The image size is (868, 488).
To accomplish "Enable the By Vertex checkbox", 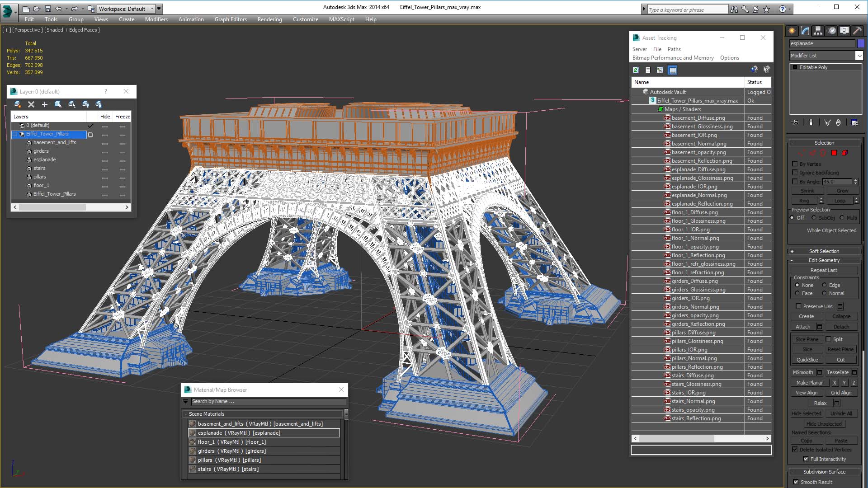I will (795, 164).
